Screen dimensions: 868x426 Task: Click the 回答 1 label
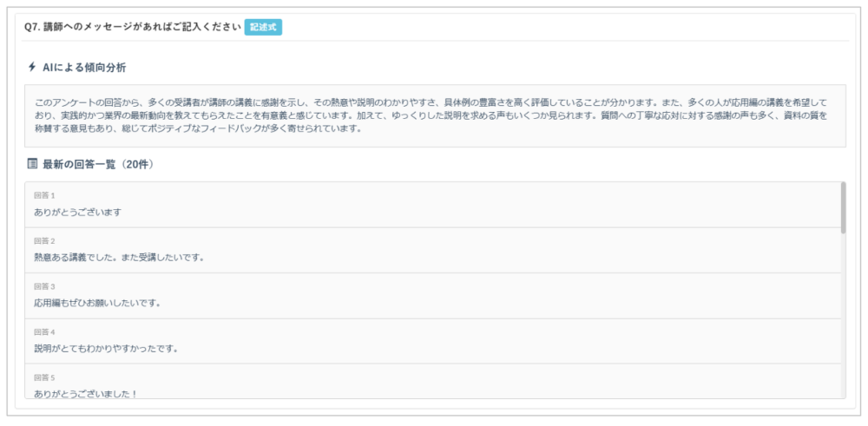44,195
